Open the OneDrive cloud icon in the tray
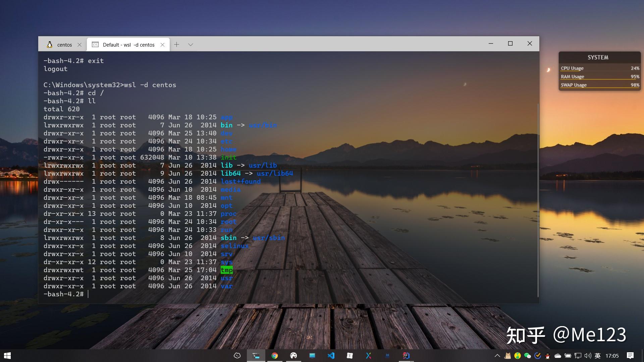Viewport: 644px width, 362px height. pyautogui.click(x=558, y=356)
